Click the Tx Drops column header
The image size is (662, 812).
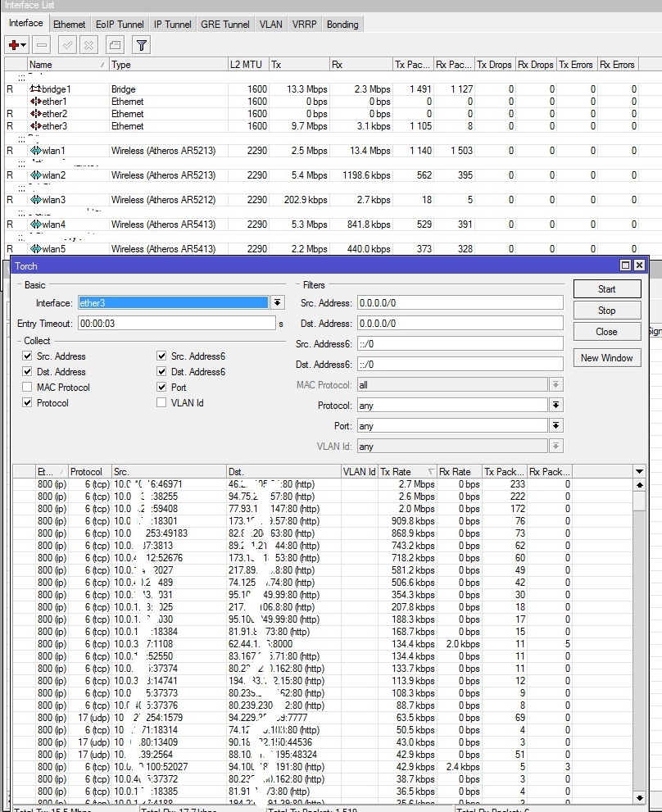pos(495,65)
